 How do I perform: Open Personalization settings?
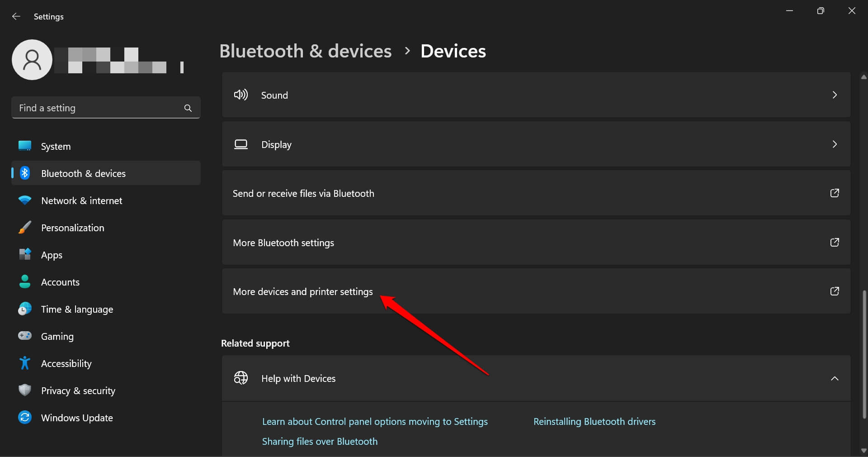106,228
